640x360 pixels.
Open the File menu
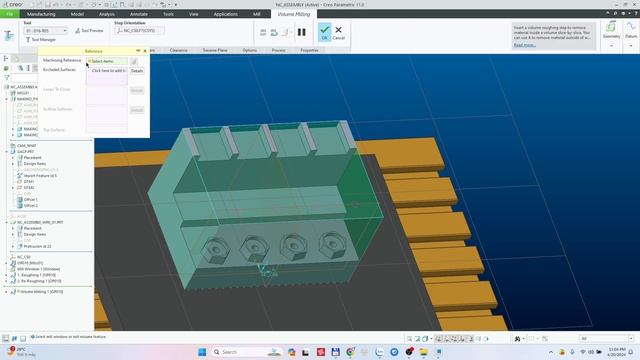(x=9, y=14)
